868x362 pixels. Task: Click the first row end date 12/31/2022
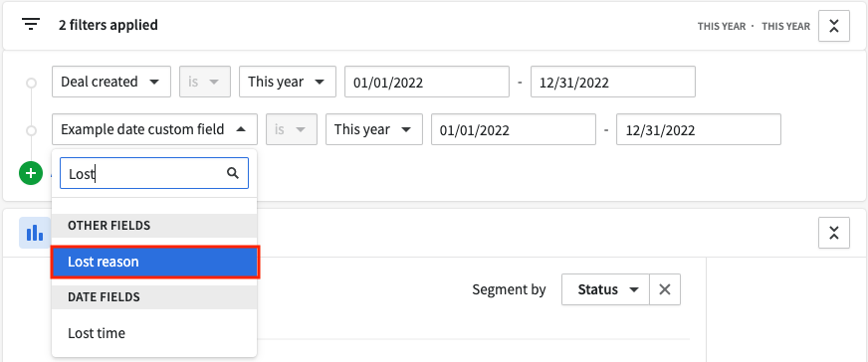coord(613,82)
